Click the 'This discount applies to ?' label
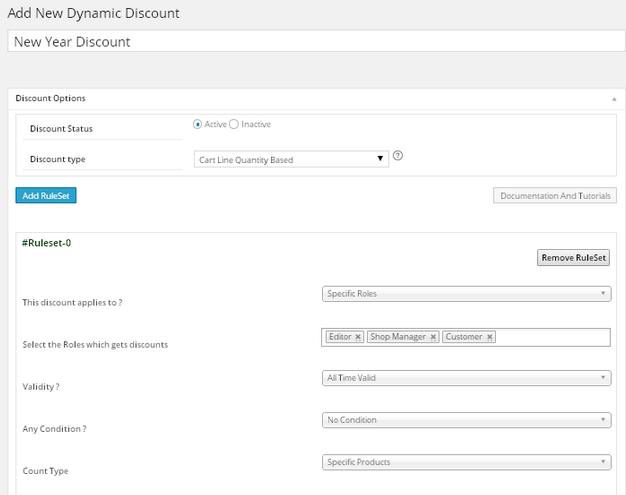 (x=72, y=303)
